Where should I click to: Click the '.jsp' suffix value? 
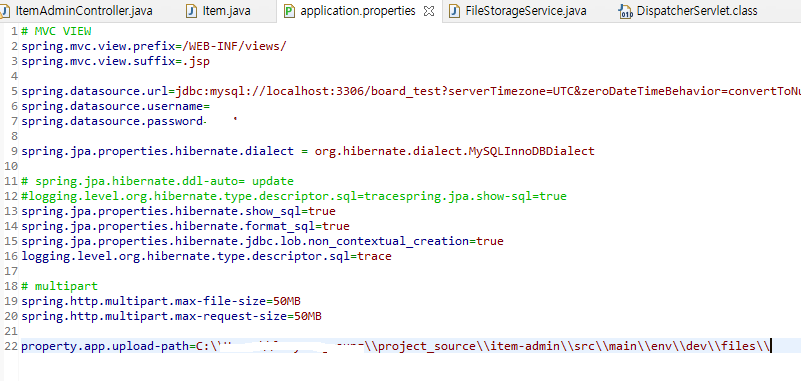click(196, 61)
